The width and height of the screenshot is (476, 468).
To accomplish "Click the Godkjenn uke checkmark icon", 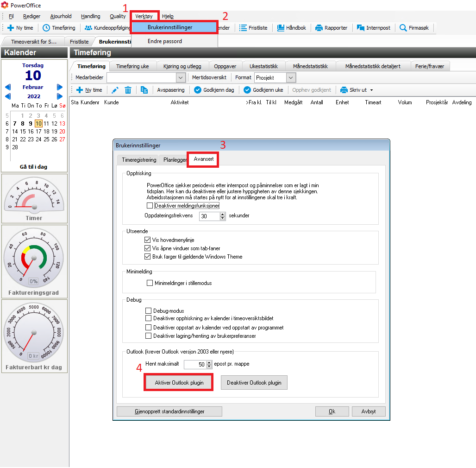I will (x=247, y=90).
